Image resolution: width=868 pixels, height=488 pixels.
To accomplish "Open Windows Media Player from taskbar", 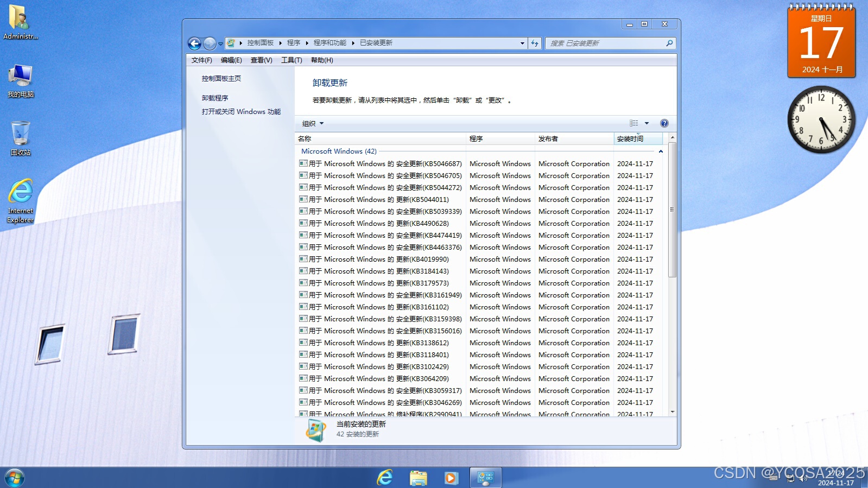I will click(x=451, y=478).
